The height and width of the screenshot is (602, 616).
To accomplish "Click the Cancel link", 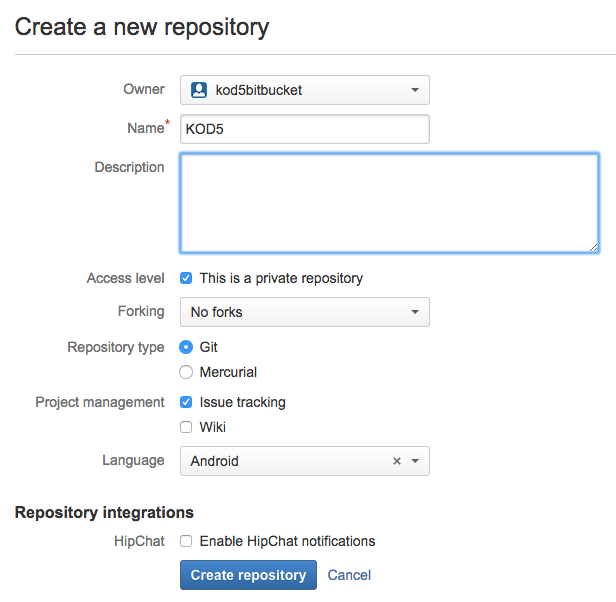I will point(349,575).
